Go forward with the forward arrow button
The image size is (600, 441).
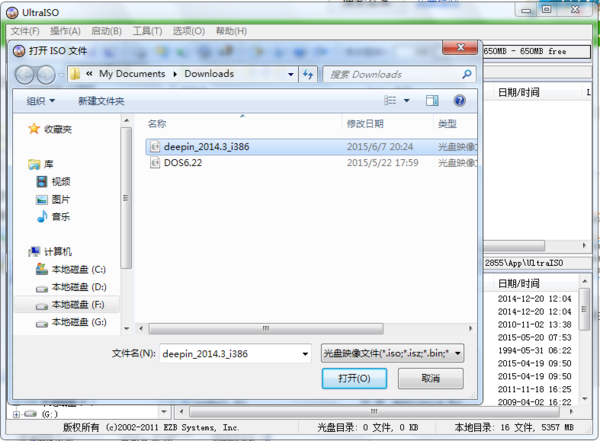coord(46,75)
